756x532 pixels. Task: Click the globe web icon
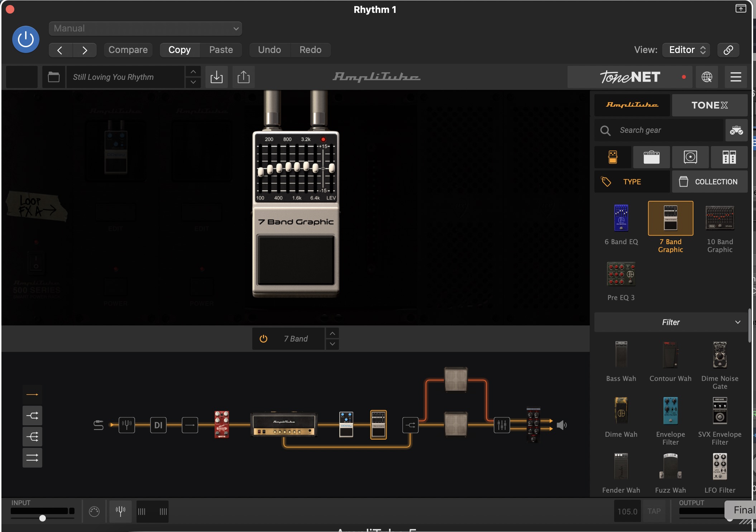tap(707, 77)
